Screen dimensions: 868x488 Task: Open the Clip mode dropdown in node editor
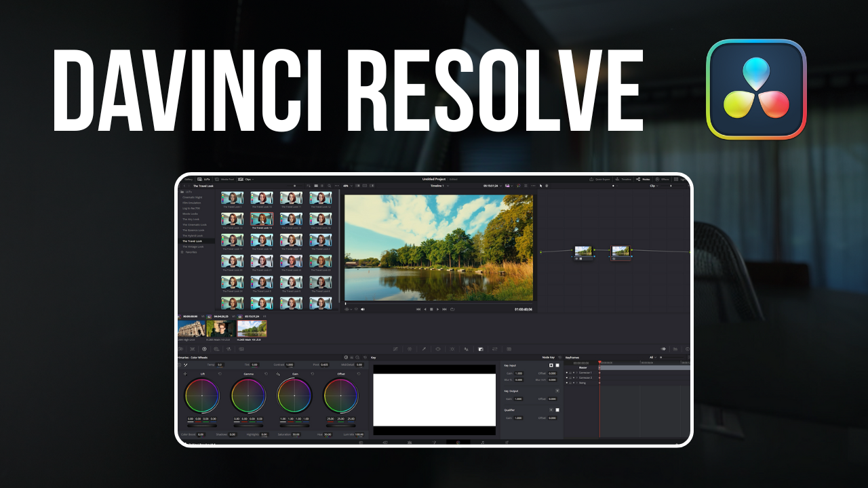click(x=654, y=186)
